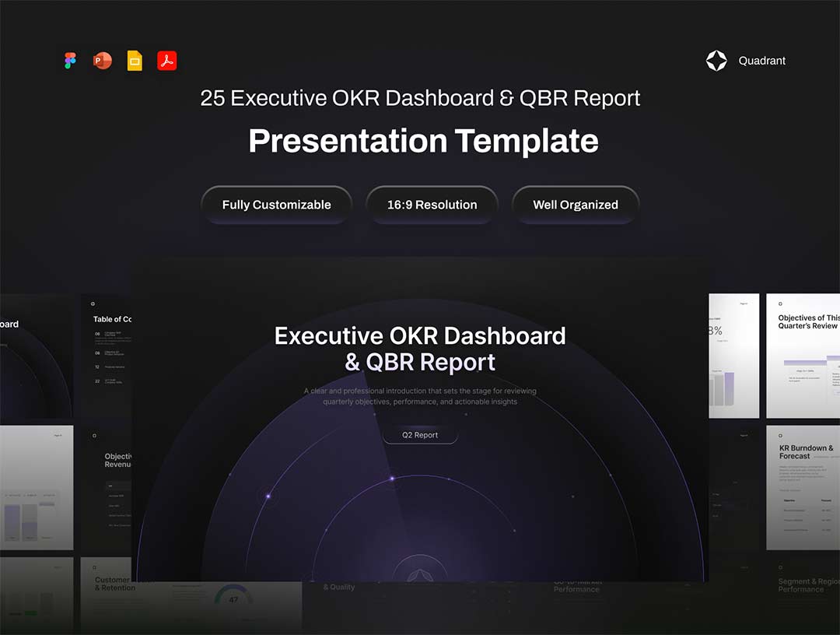Image resolution: width=840 pixels, height=635 pixels.
Task: Click the Quadrant brand name text
Action: [x=761, y=61]
